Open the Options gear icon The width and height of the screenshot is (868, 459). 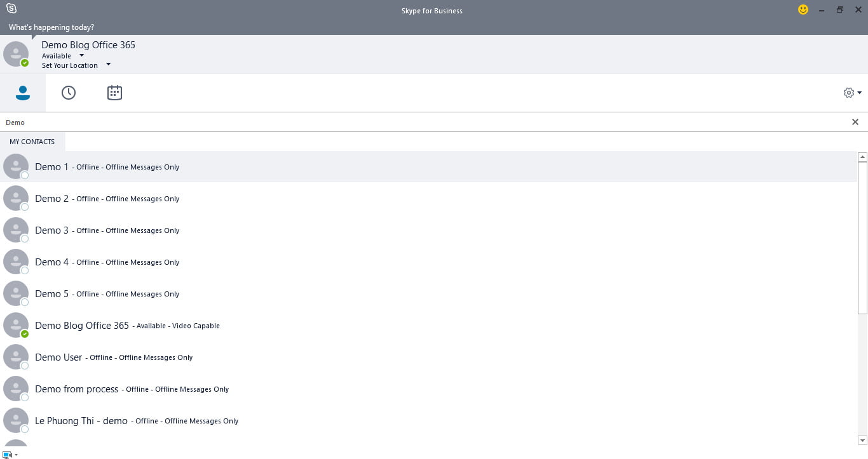849,93
